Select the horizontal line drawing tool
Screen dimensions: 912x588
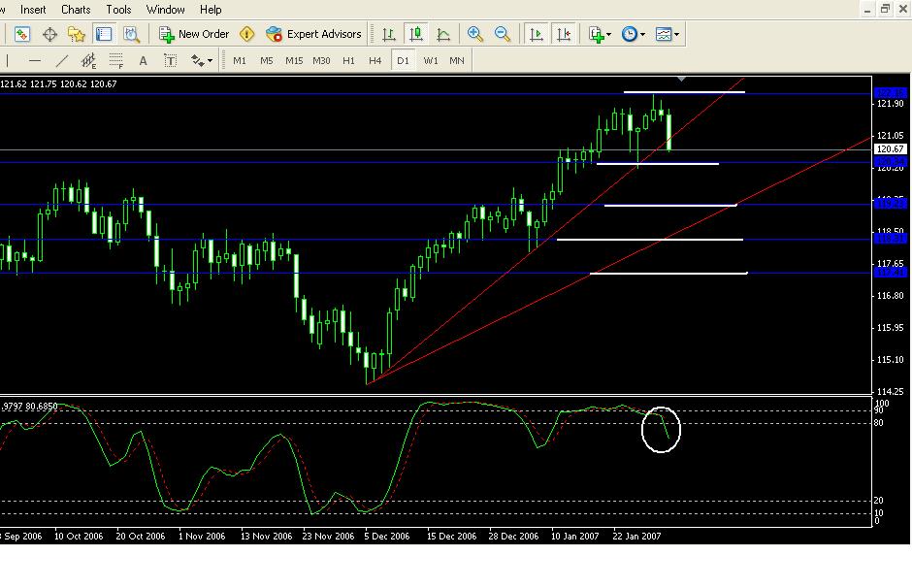[x=35, y=60]
